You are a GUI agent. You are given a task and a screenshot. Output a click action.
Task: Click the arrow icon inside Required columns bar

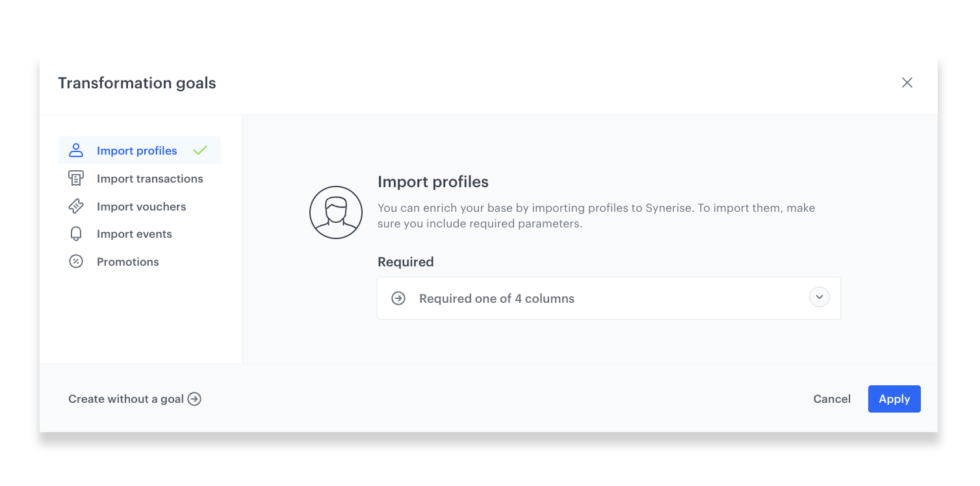(398, 298)
